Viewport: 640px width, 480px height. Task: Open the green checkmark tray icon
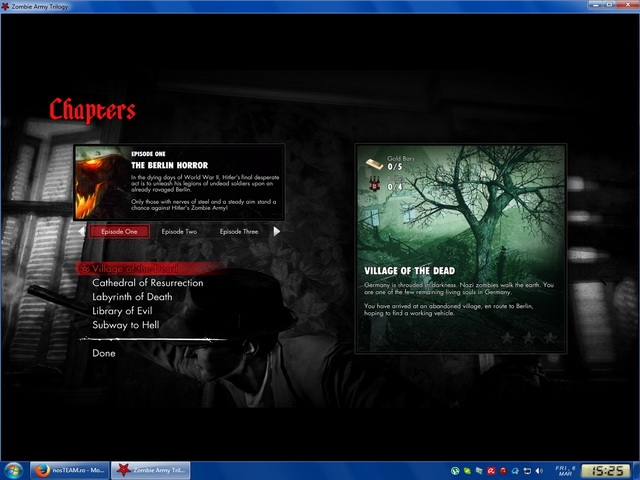(x=467, y=471)
